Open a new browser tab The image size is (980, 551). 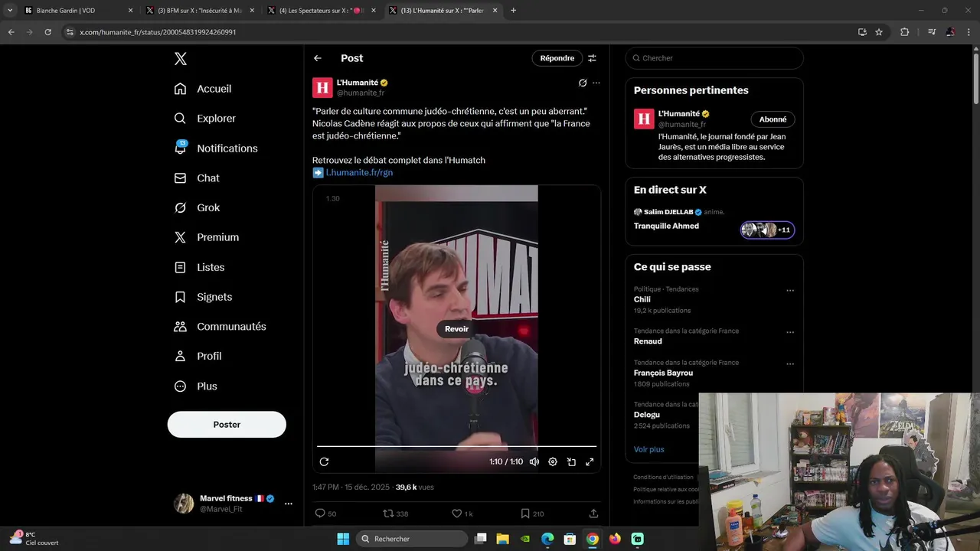(513, 11)
